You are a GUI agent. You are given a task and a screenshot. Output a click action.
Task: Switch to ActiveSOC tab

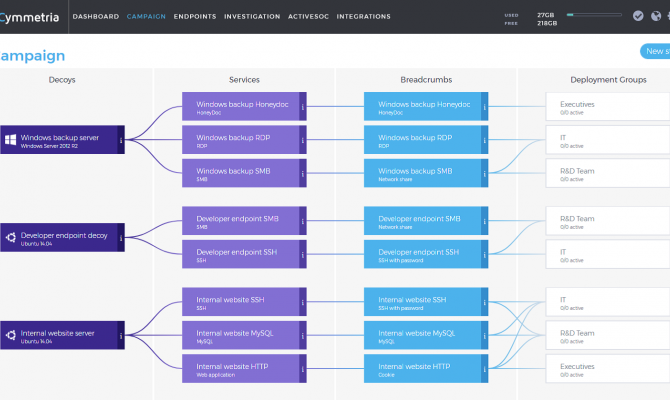pyautogui.click(x=309, y=17)
